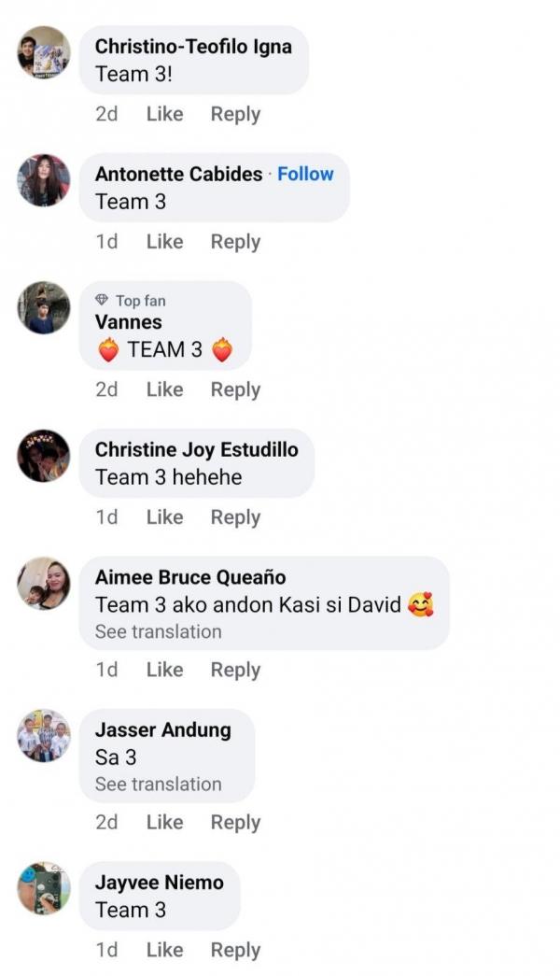This screenshot has width=560, height=976.
Task: Open Jasser Andung's profile avatar
Action: pos(44,736)
